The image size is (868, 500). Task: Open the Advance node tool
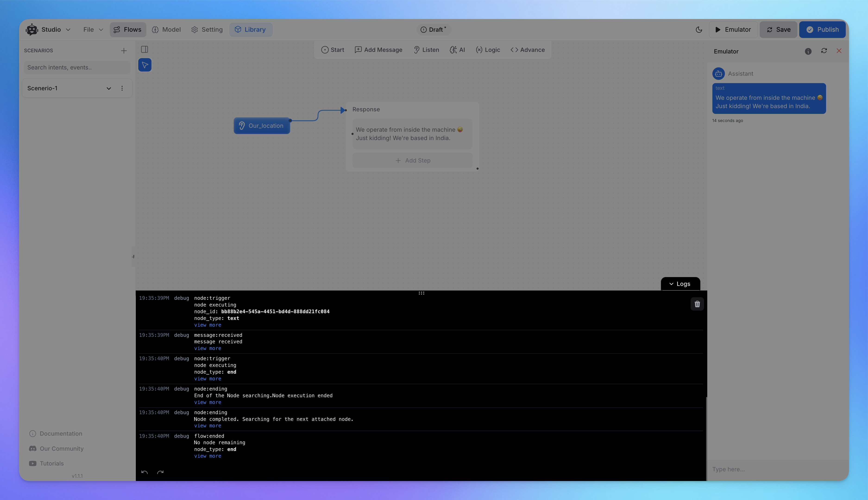pos(528,50)
